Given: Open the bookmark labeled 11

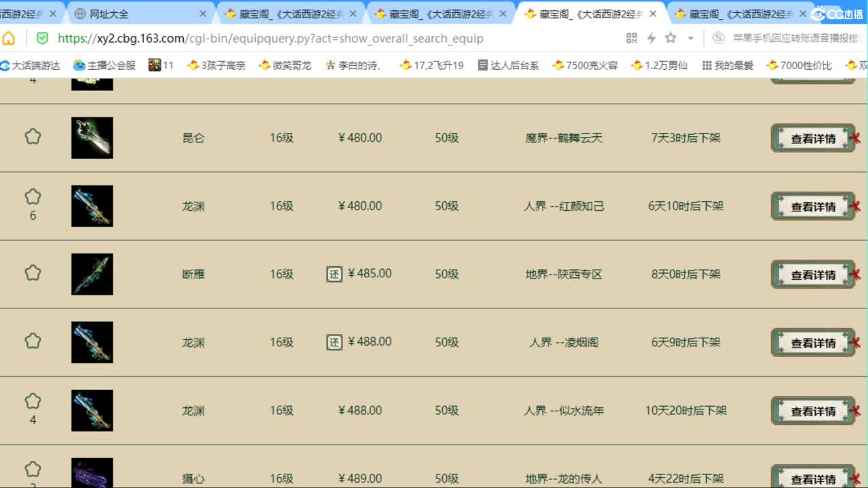Looking at the screenshot, I should [x=161, y=65].
